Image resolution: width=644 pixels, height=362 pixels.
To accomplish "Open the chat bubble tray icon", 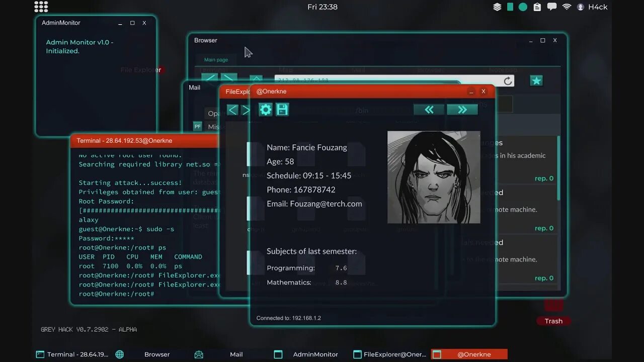I will [x=552, y=7].
